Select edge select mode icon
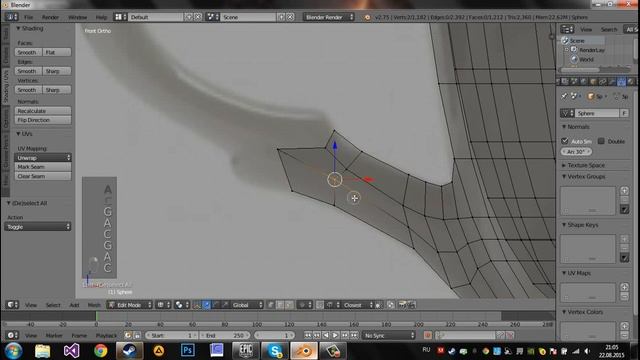 click(x=280, y=305)
